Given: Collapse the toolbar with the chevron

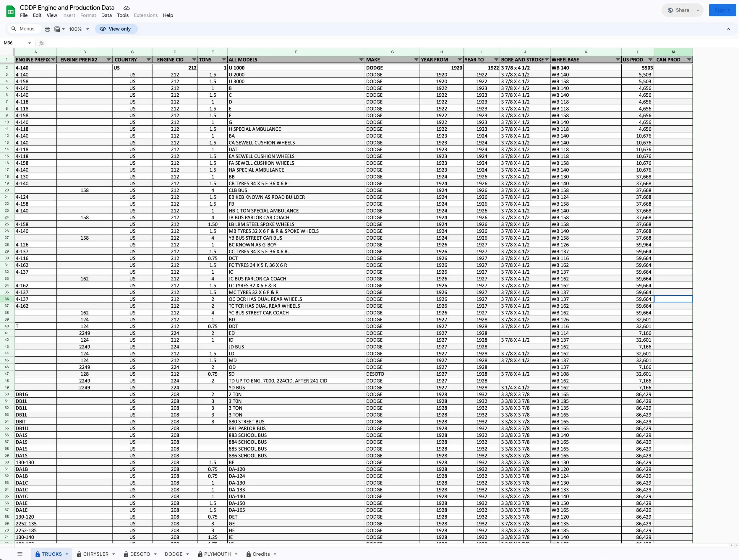Looking at the screenshot, I should click(728, 29).
